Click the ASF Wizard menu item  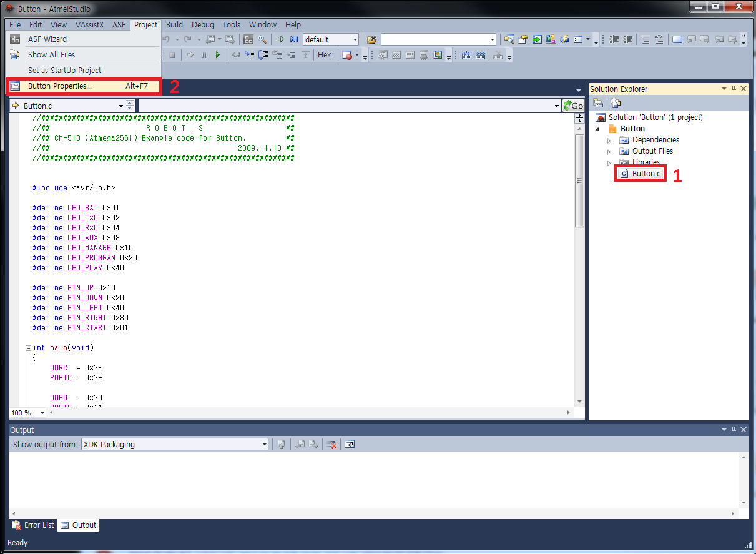[x=47, y=39]
